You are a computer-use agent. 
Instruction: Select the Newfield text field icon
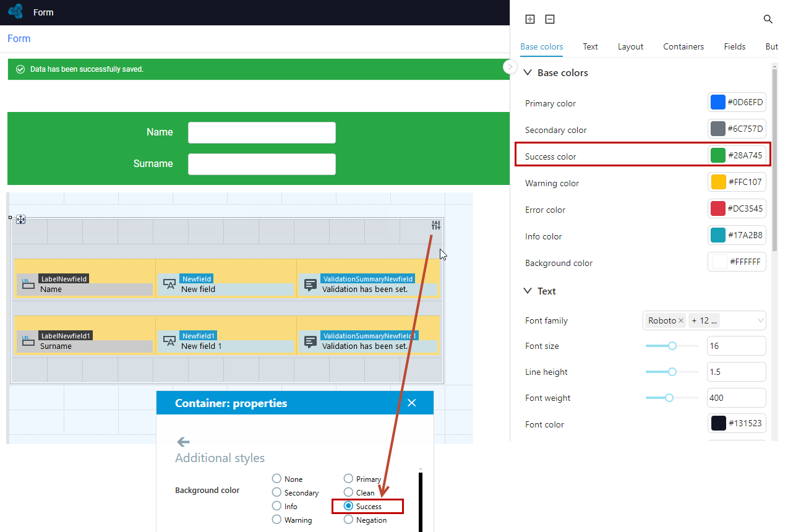coord(169,284)
